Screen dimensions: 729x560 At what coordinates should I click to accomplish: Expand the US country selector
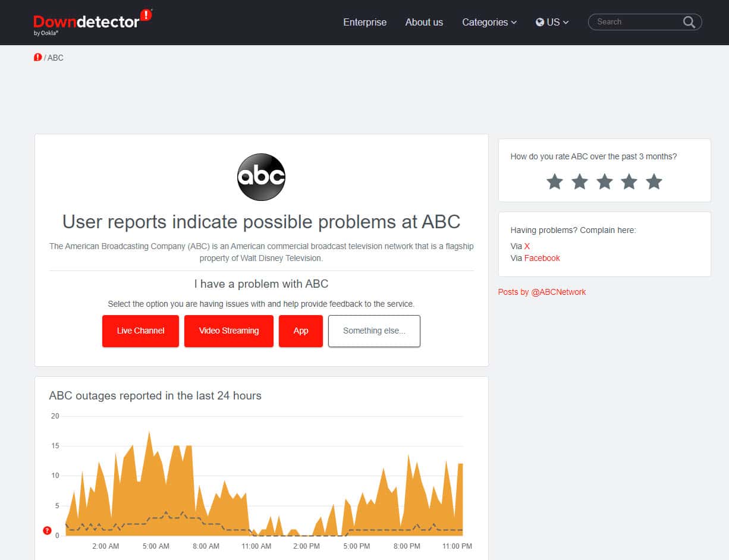(x=552, y=22)
